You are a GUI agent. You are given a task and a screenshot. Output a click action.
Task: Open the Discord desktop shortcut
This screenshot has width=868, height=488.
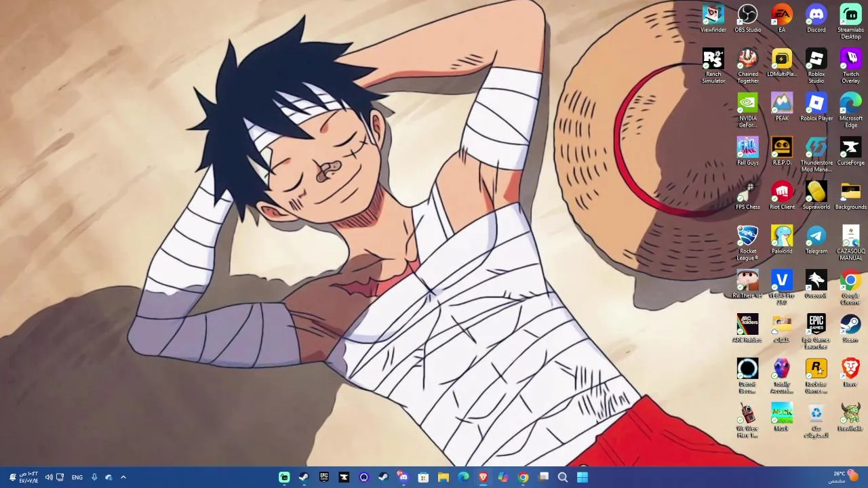tap(816, 18)
